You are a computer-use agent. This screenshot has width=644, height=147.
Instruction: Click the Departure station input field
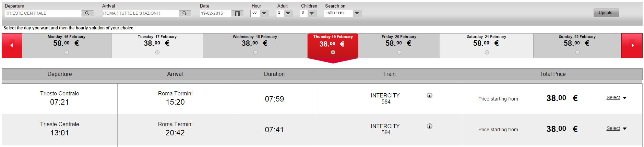coord(43,13)
